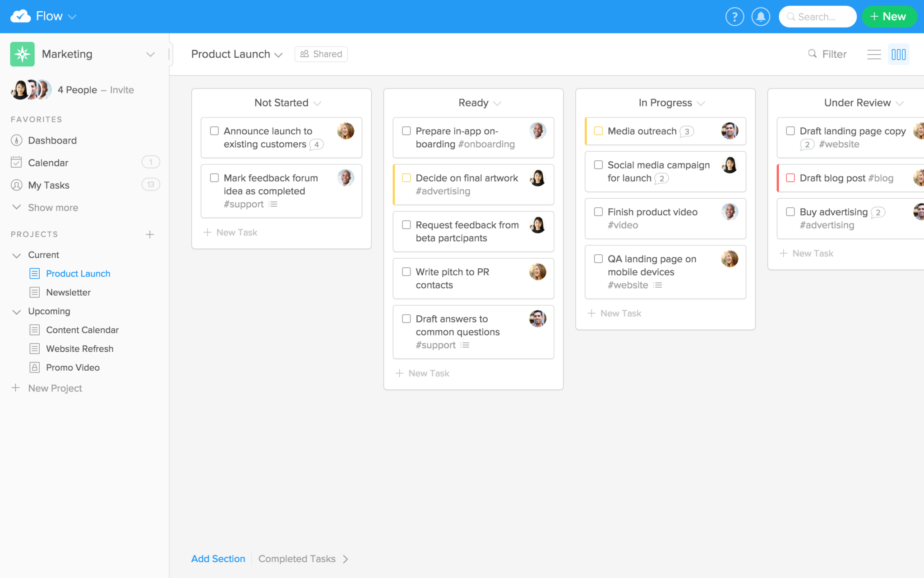The image size is (924, 578).
Task: Click the green Marketing team logo
Action: click(22, 54)
